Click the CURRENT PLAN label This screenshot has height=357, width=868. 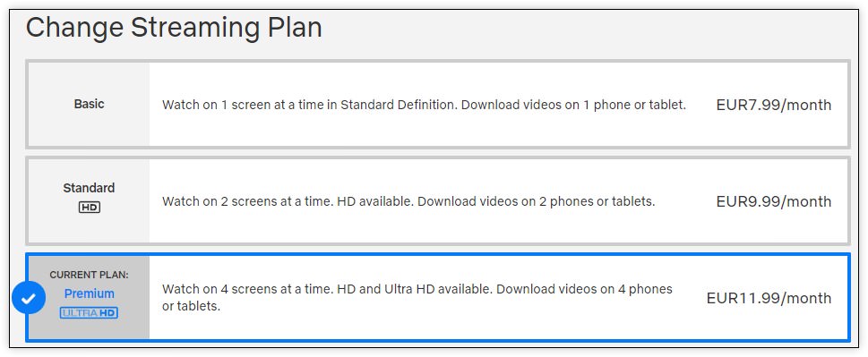pos(89,275)
